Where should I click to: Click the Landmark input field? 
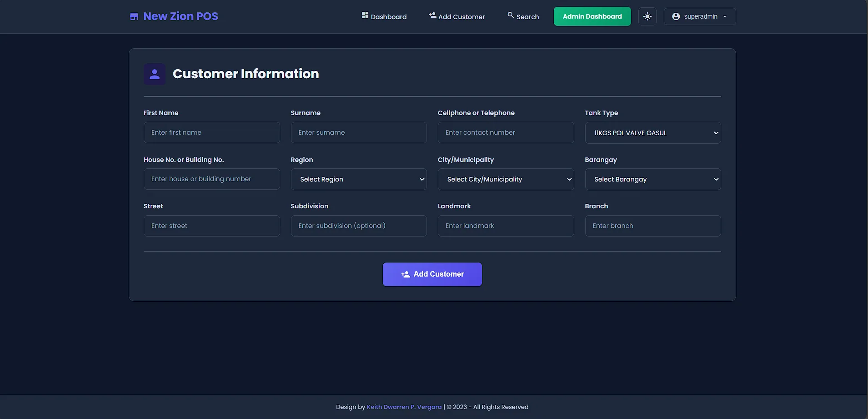(x=506, y=226)
